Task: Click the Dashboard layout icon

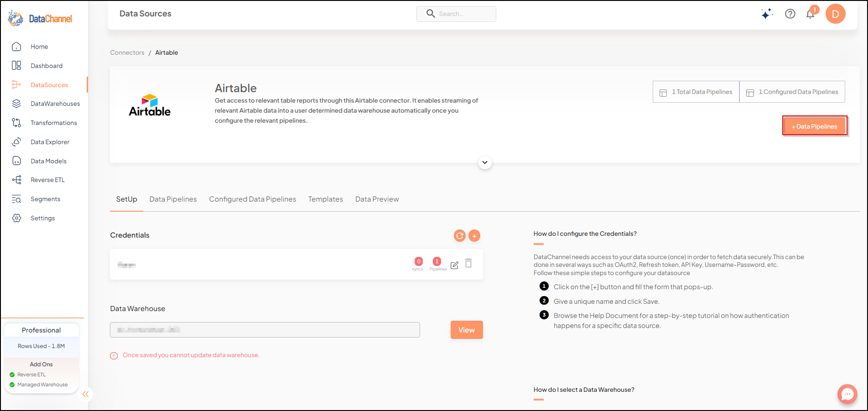Action: click(x=16, y=66)
